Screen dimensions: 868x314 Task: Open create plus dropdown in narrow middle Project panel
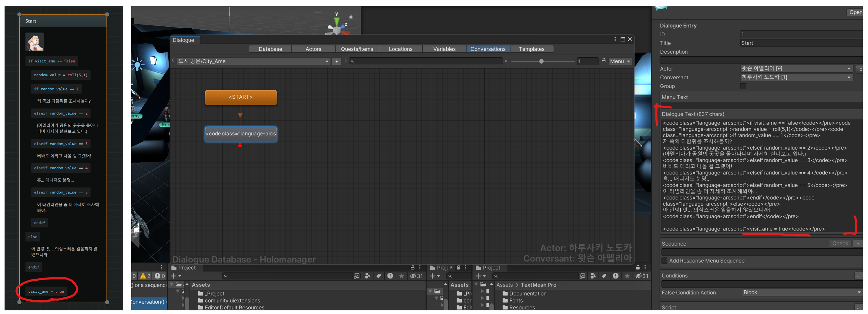click(435, 276)
